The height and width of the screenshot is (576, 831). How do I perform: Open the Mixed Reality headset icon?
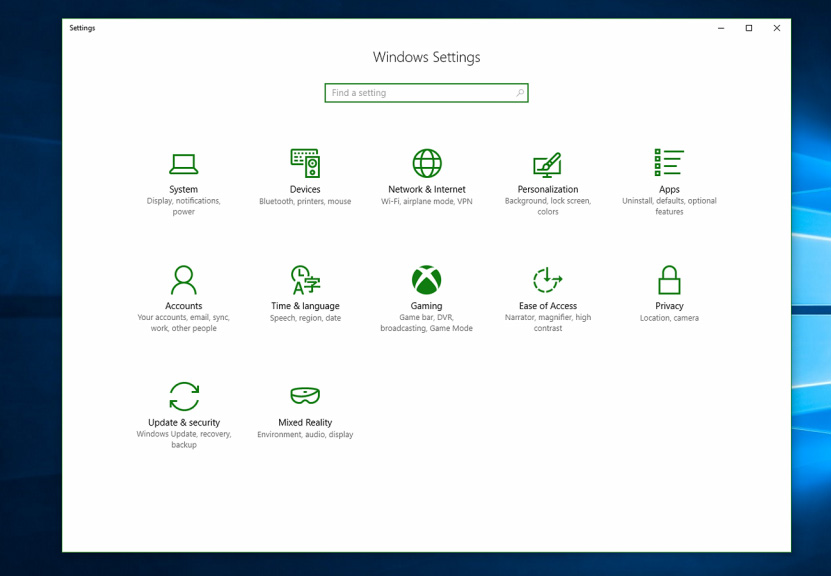point(305,395)
